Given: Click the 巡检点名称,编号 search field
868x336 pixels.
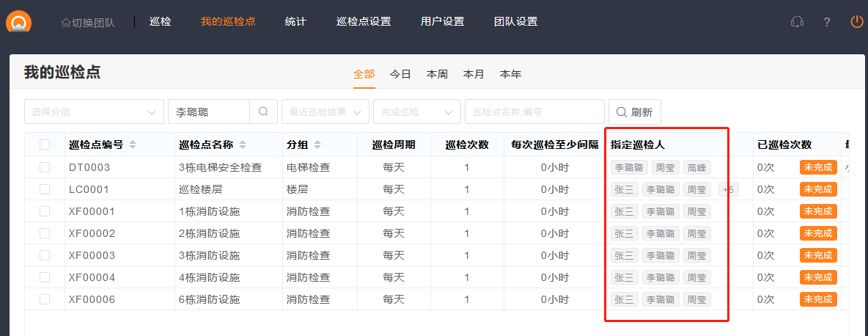Looking at the screenshot, I should (x=534, y=112).
